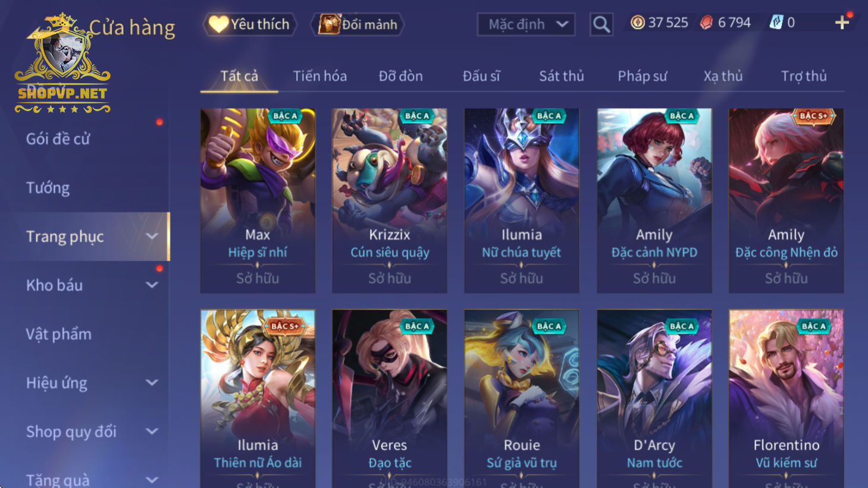The image size is (868, 488).
Task: Open Yêu thích favorites with heart icon
Action: (250, 24)
